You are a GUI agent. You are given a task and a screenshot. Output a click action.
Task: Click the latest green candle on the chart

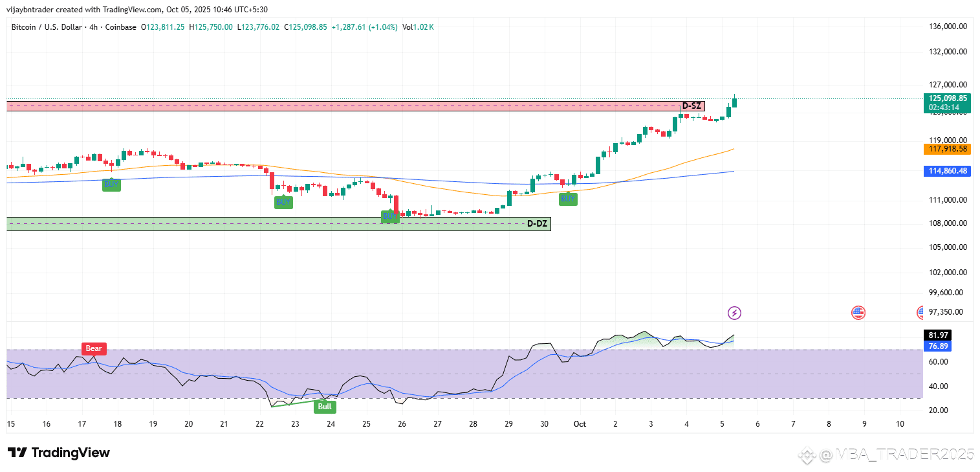pos(735,101)
